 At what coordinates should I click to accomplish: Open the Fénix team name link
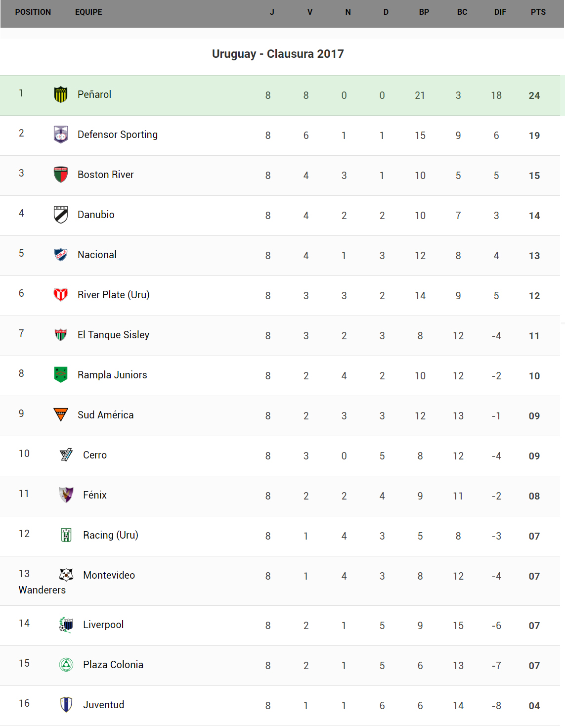(x=95, y=495)
